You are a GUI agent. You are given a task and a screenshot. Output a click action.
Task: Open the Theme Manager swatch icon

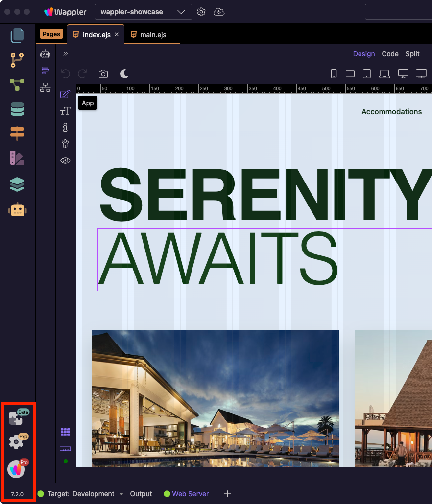click(17, 159)
